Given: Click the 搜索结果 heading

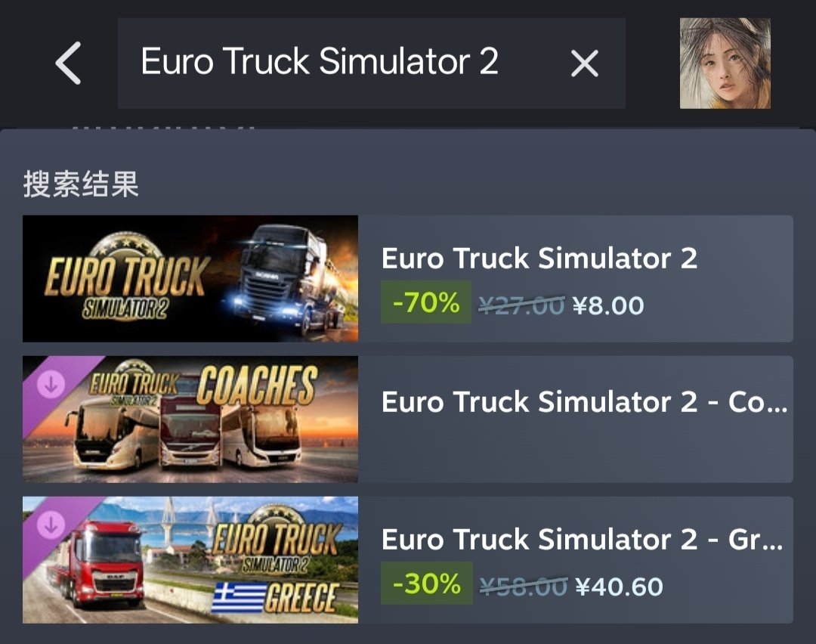Looking at the screenshot, I should 81,184.
